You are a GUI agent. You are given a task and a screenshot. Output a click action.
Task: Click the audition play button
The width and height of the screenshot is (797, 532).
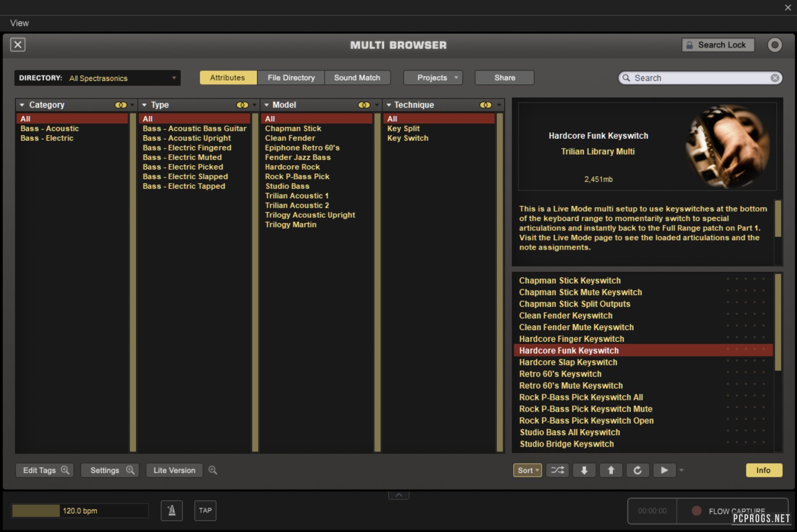(x=664, y=470)
